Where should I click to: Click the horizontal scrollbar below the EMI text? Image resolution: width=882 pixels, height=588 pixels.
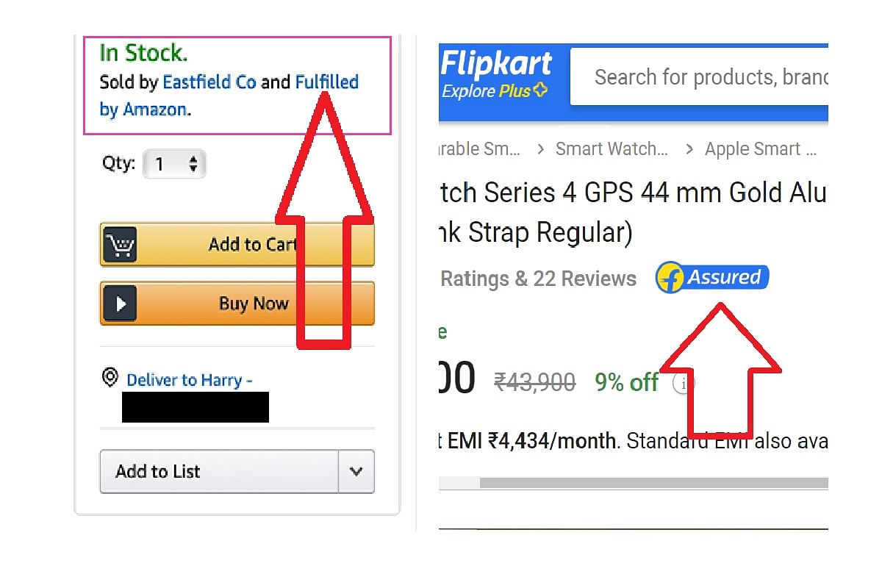(x=653, y=483)
